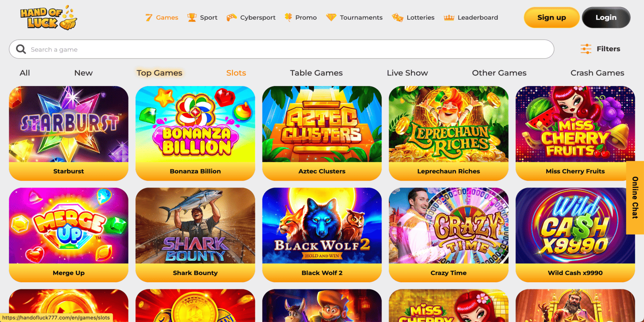The height and width of the screenshot is (322, 644).
Task: Click the Promo clover icon
Action: click(288, 17)
